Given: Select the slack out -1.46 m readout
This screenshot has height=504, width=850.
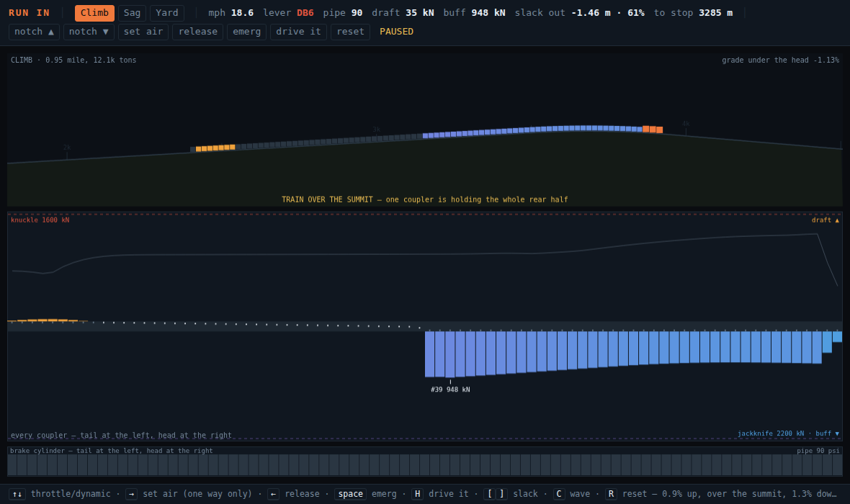Looking at the screenshot, I should click(x=563, y=13).
